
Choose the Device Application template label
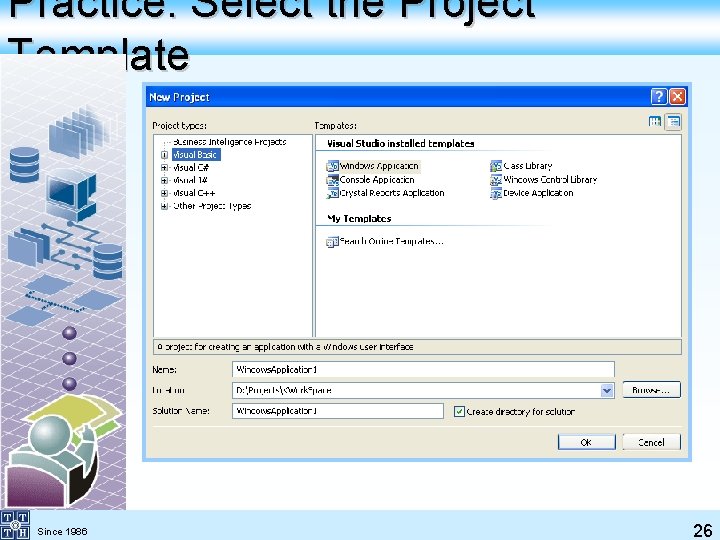[538, 193]
